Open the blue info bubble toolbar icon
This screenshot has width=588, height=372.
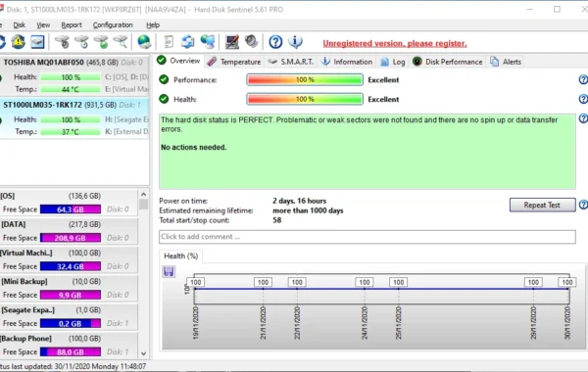[x=295, y=41]
